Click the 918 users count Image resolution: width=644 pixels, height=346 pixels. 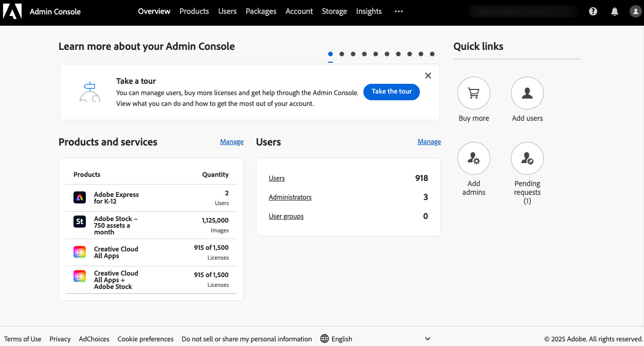421,178
